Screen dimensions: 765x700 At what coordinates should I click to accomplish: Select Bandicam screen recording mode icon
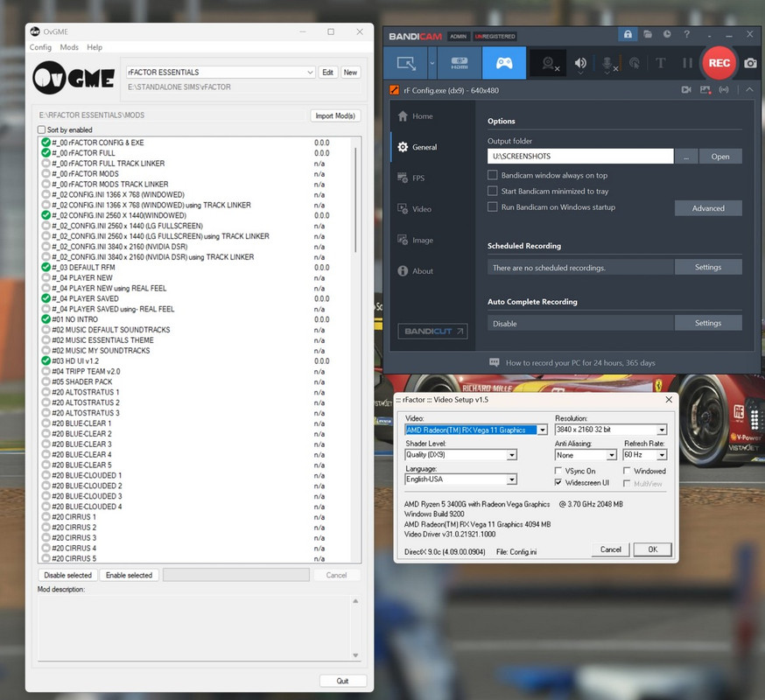[406, 63]
